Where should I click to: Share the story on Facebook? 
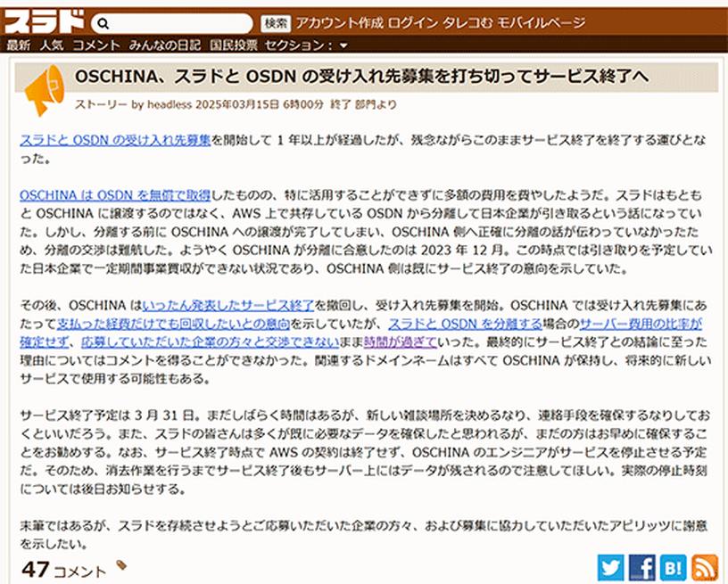pos(642,567)
